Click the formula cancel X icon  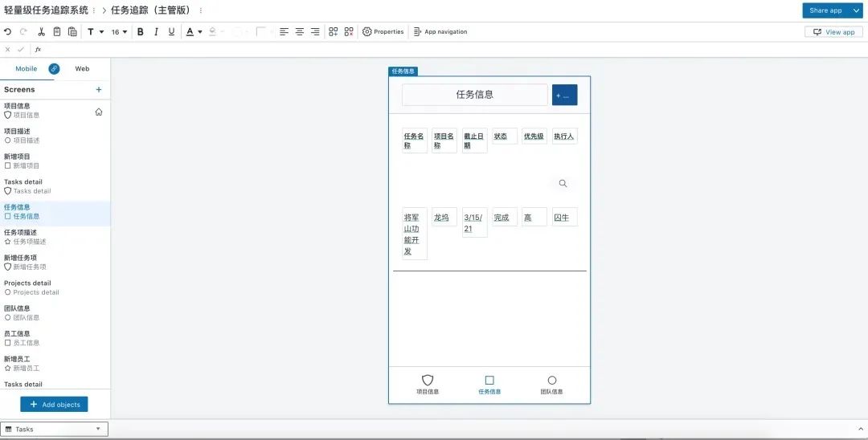pos(8,50)
